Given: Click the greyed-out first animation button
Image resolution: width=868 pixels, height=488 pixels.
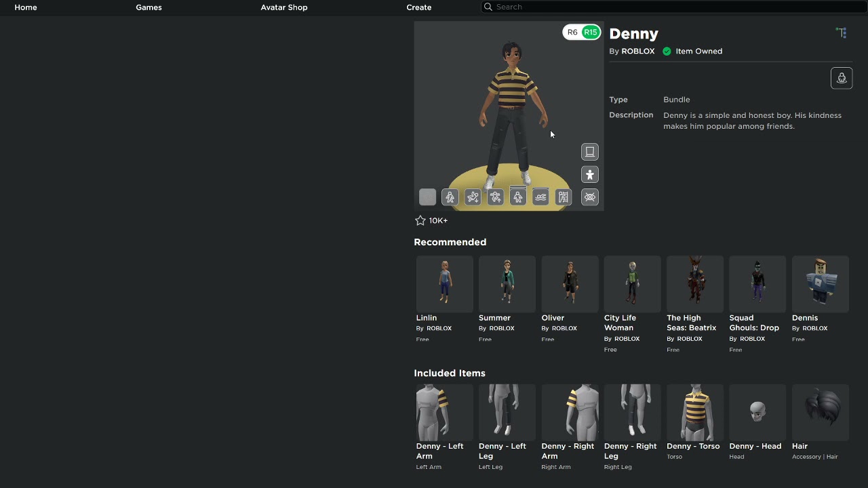Looking at the screenshot, I should [427, 197].
